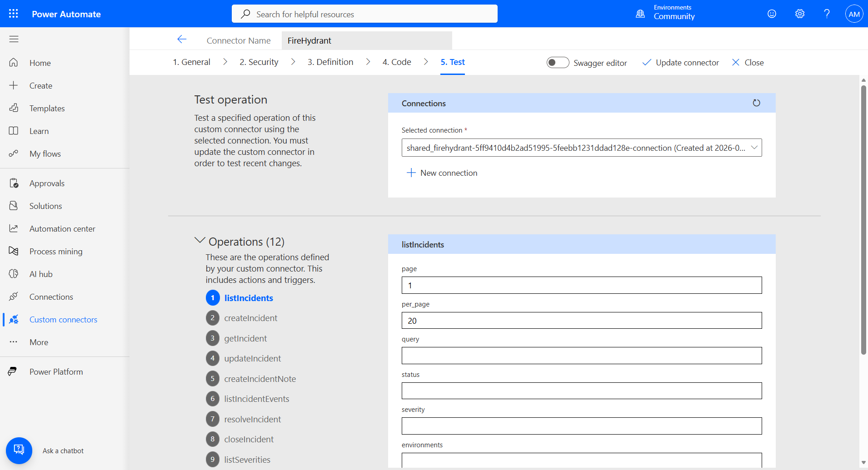Select the createIncidentNote operation
This screenshot has width=868, height=470.
(260, 379)
